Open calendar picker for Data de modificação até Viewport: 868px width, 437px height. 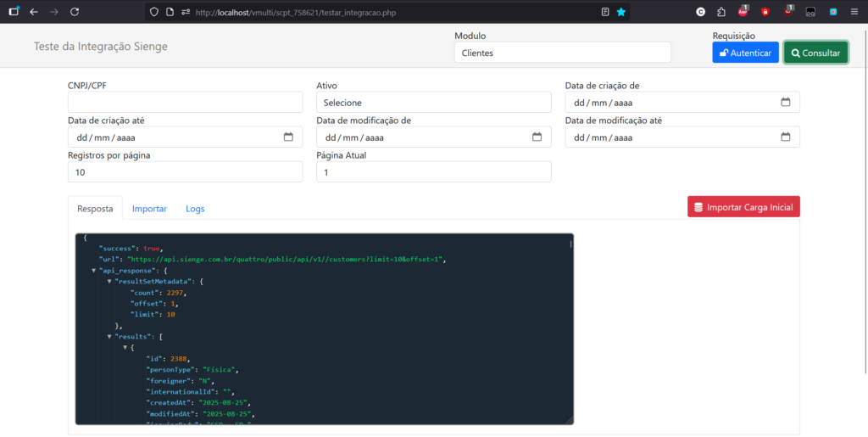(x=785, y=137)
